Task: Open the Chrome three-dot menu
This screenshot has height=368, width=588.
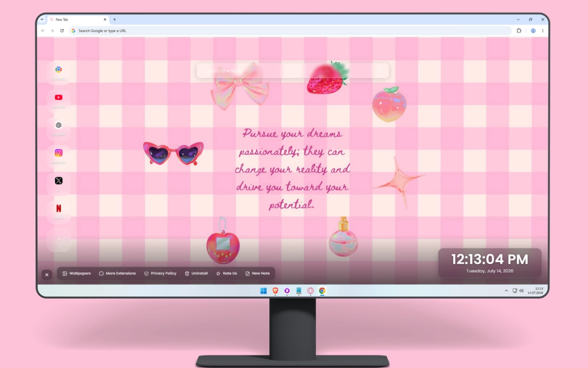Action: (543, 31)
